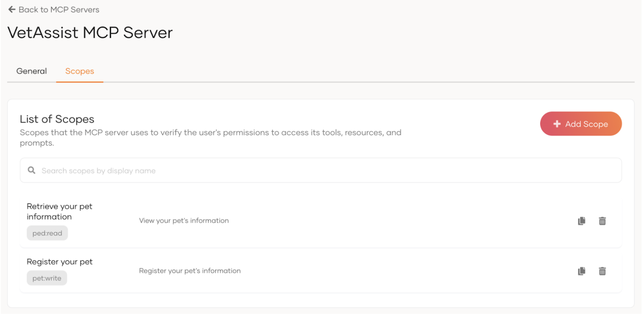Click the List of Scopes title

56,119
